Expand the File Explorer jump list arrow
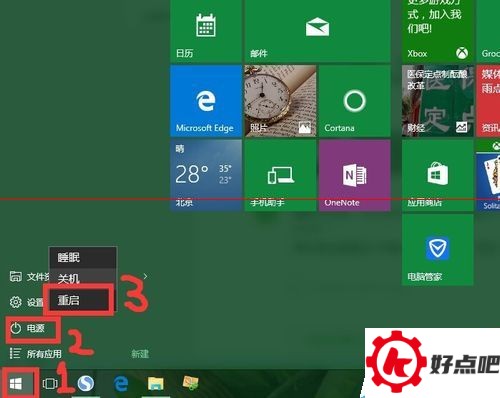 (145, 276)
